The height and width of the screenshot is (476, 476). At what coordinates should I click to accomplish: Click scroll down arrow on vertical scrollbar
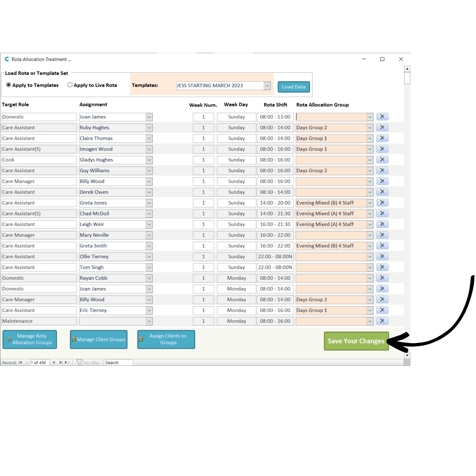407,355
